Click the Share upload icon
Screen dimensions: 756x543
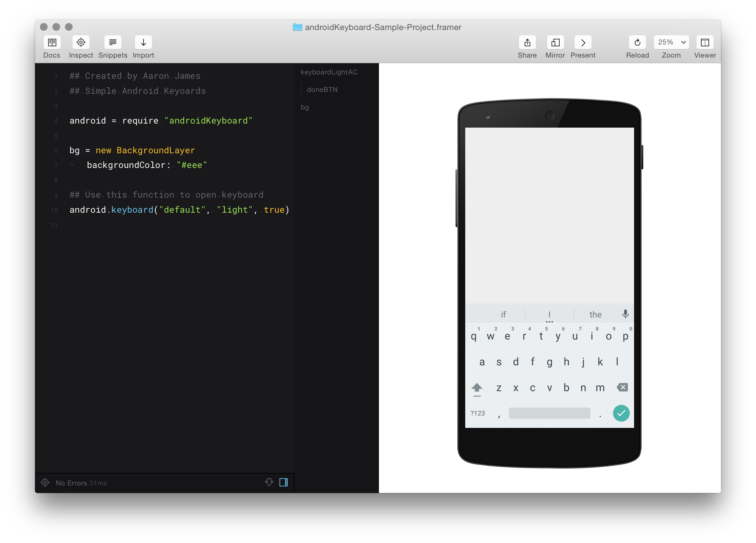tap(527, 43)
